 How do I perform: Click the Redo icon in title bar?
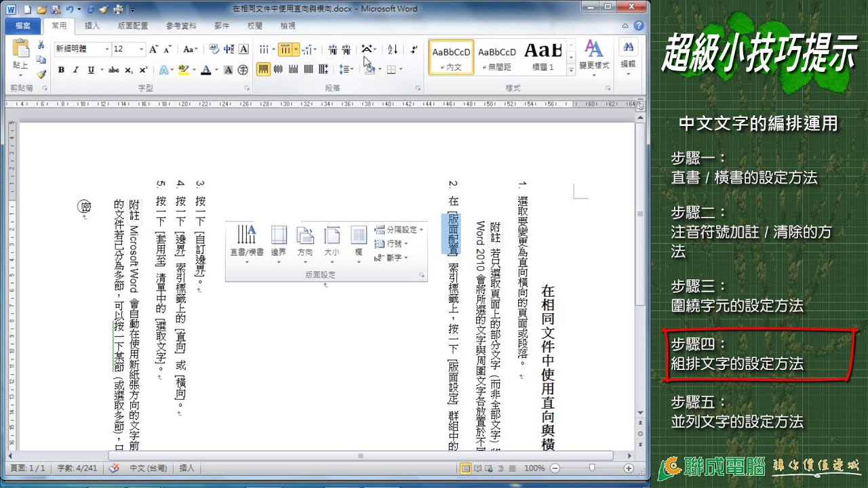pyautogui.click(x=90, y=9)
